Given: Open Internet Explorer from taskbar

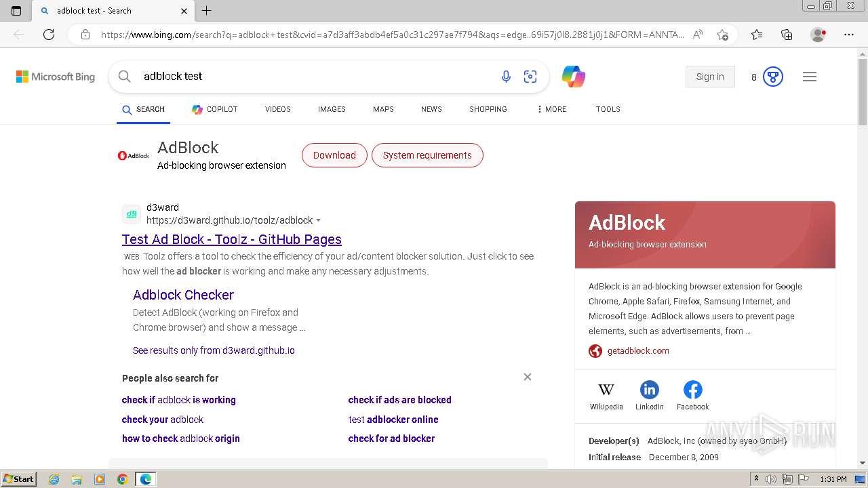Looking at the screenshot, I should [54, 479].
